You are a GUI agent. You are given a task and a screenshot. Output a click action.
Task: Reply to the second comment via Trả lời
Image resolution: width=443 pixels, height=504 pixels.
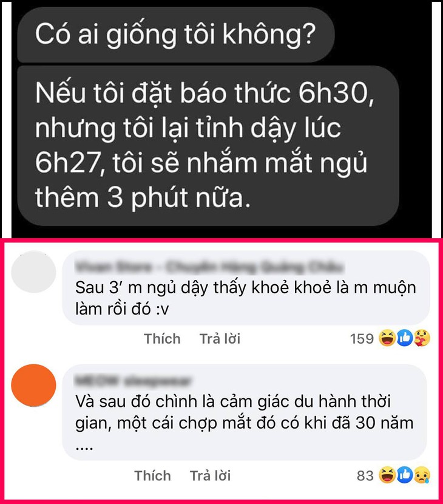[211, 475]
